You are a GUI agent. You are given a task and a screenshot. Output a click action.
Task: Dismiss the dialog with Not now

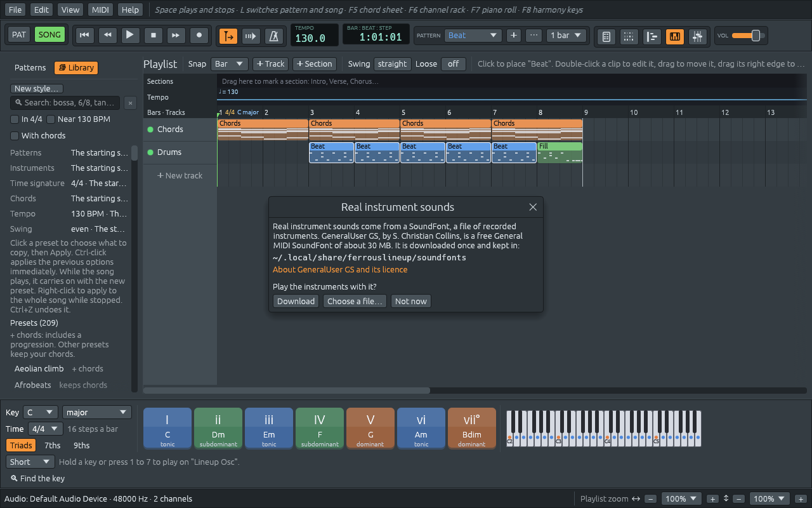point(411,302)
